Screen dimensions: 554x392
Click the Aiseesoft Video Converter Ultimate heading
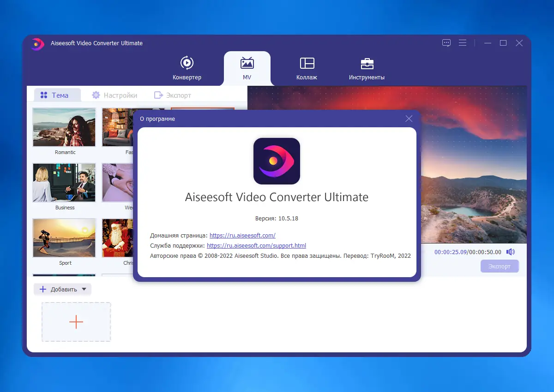pyautogui.click(x=277, y=197)
